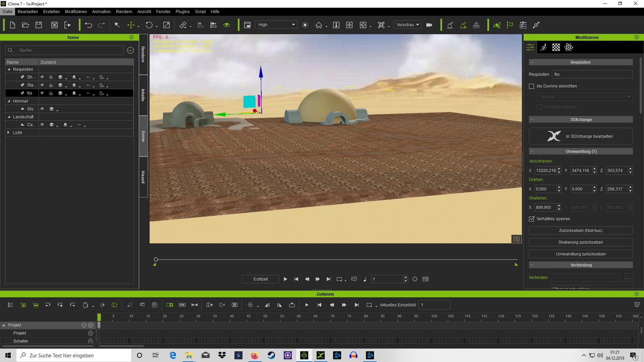Enable Als Dummy einrichten checkbox
Screen dimensions: 644x362
(531, 86)
